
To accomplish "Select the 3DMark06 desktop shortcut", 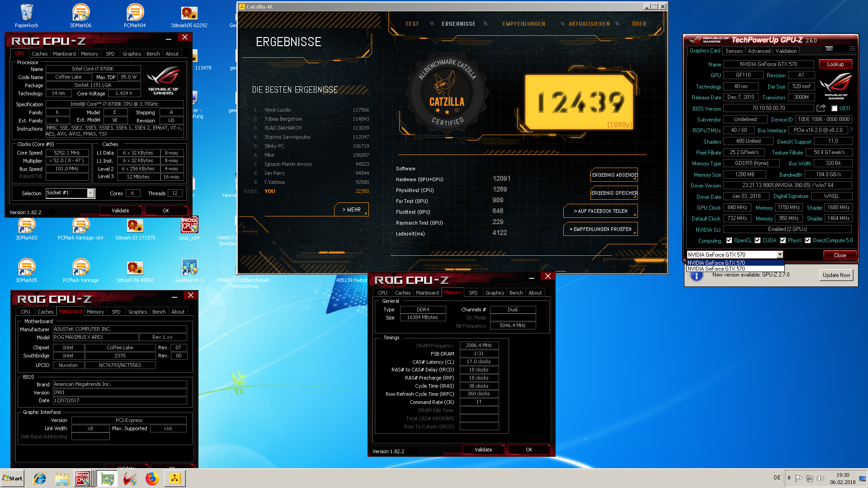I will (81, 16).
